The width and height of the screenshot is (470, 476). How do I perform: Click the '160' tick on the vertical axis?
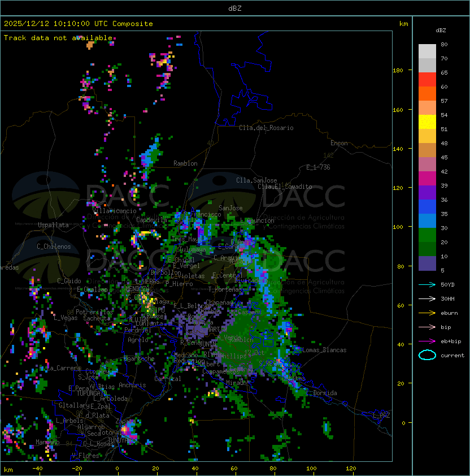tap(398, 110)
